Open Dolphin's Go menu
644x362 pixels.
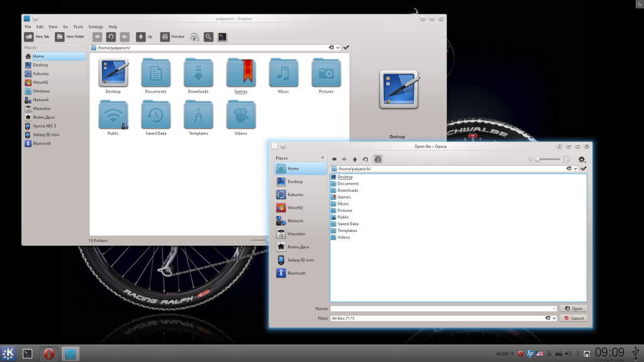coord(65,26)
